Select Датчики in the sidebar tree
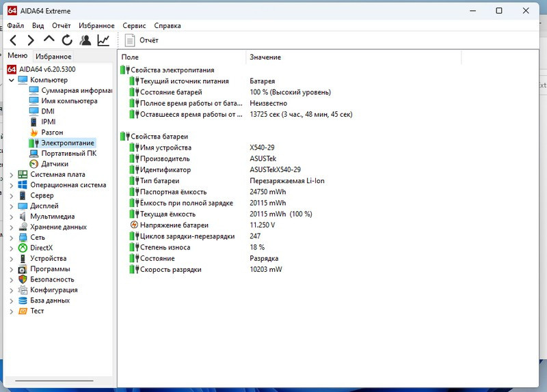 [54, 164]
